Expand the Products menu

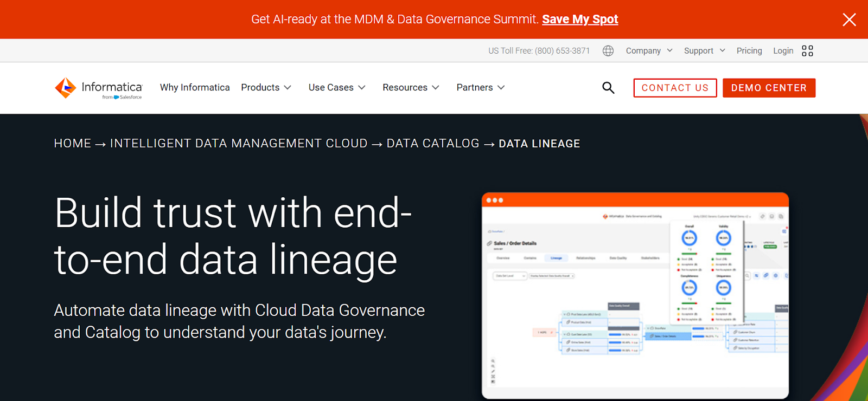[266, 87]
